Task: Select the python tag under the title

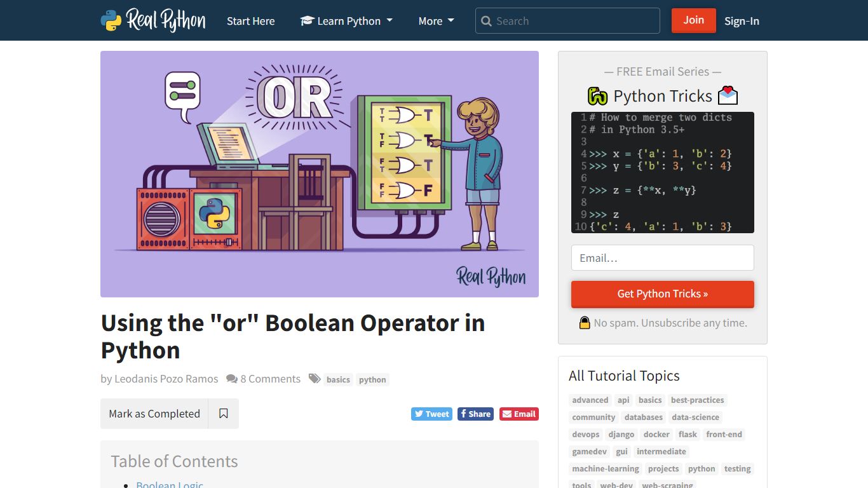Action: (x=372, y=379)
